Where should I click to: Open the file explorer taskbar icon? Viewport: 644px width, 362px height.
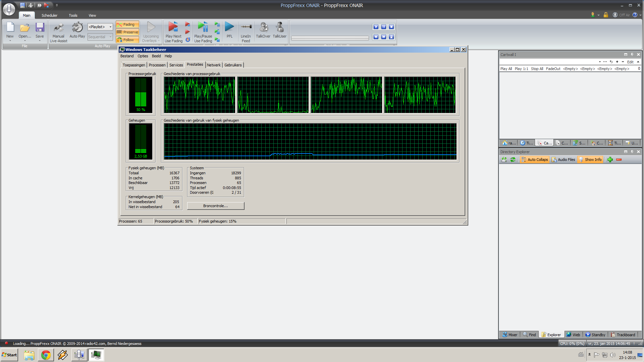(29, 355)
